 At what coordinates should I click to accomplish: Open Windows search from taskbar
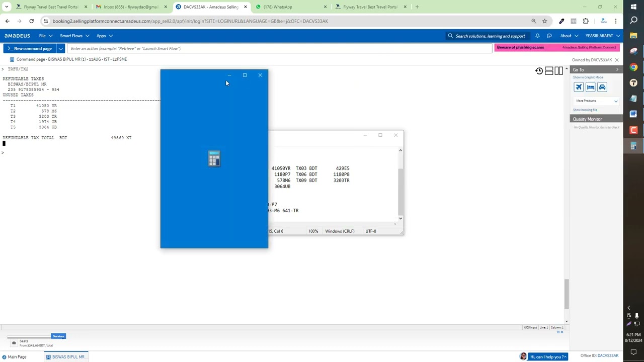point(633,20)
